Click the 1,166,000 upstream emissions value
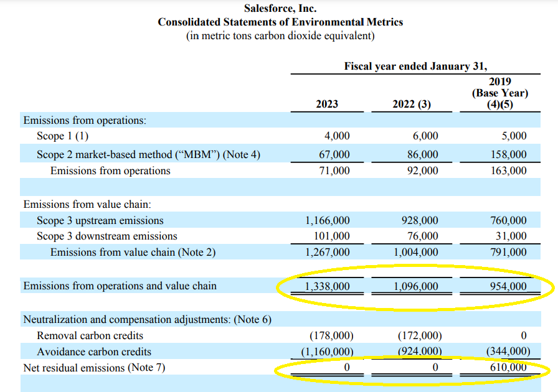558x392 pixels. pos(328,220)
